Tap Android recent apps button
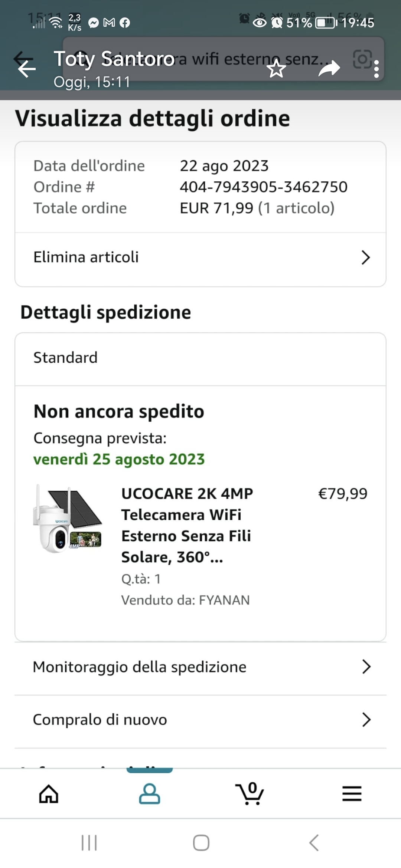401x868 pixels. tap(89, 843)
